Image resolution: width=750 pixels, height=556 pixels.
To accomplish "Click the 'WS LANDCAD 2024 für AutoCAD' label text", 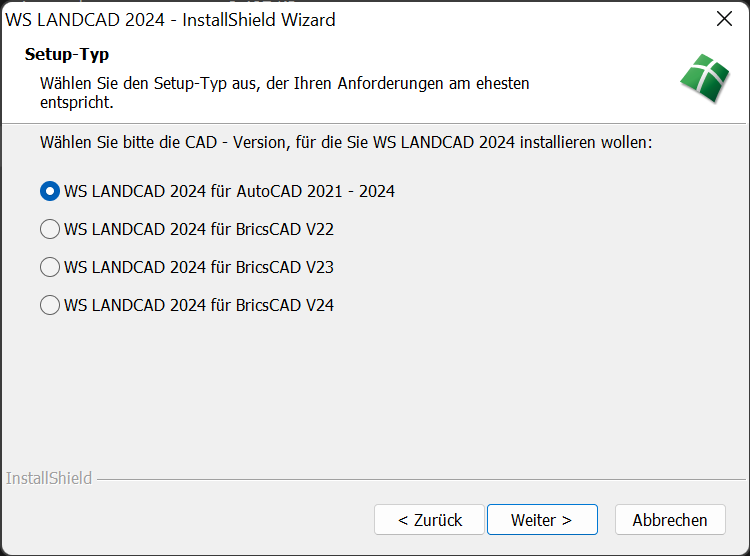I will click(229, 191).
